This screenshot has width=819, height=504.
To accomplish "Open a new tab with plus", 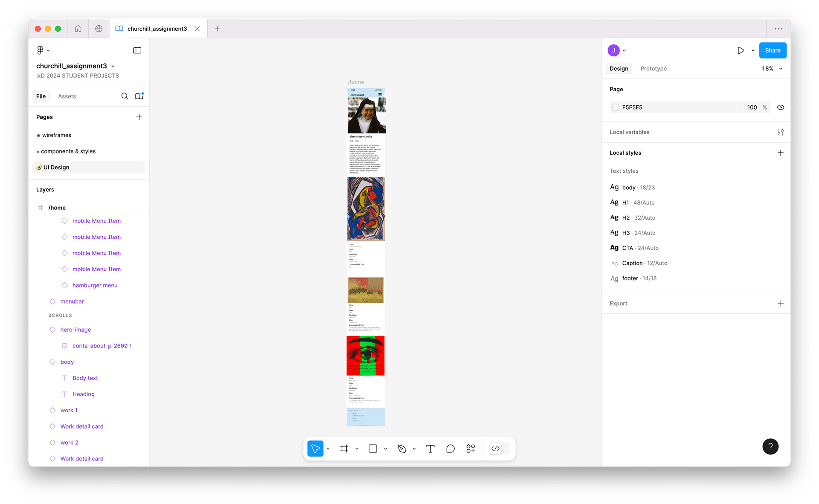I will [217, 29].
